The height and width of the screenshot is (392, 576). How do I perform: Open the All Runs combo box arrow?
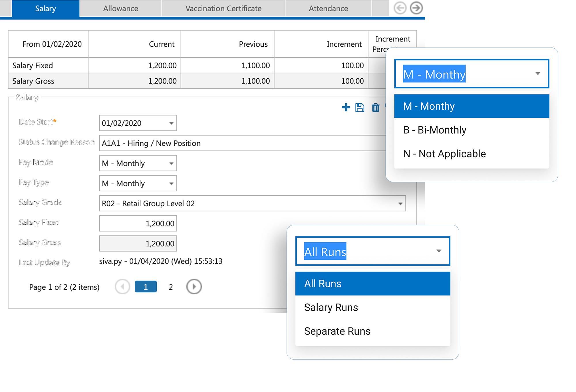tap(439, 251)
